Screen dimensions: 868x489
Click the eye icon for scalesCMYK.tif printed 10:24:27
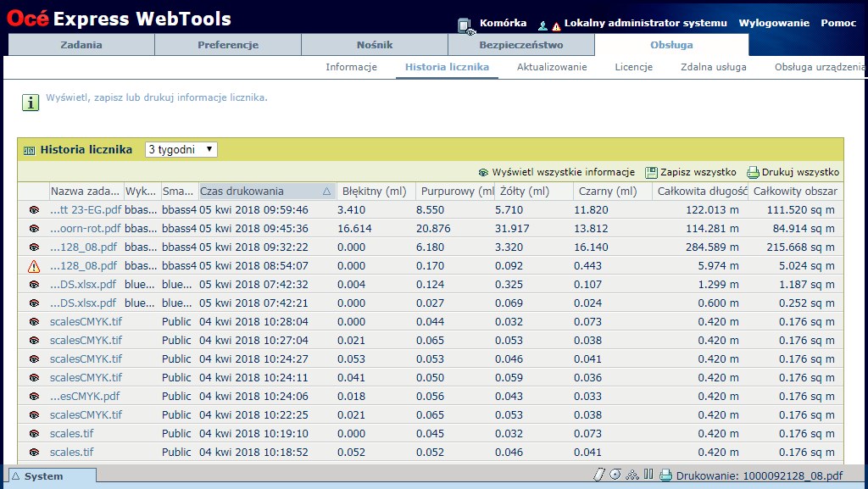(x=34, y=359)
